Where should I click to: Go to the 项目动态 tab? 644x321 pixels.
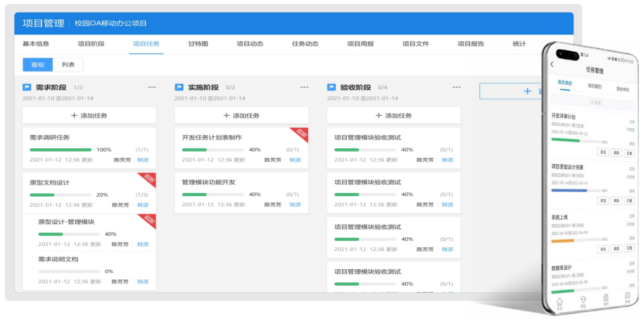pos(250,44)
